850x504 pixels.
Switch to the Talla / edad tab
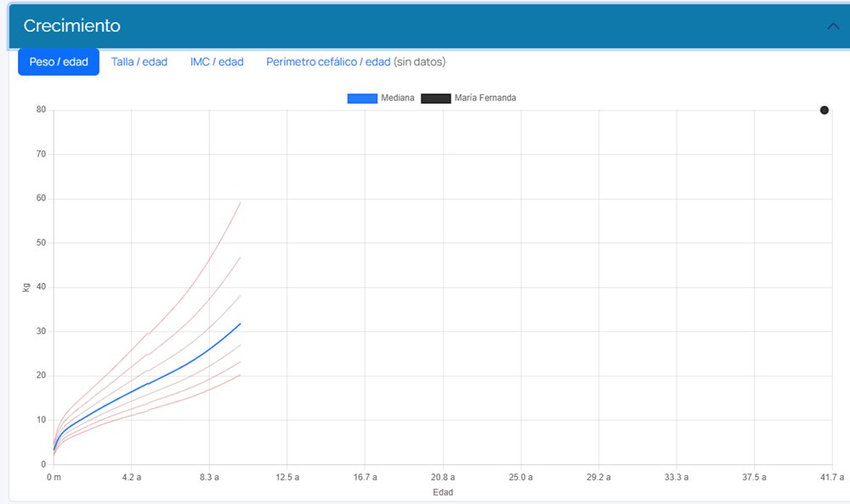[x=139, y=62]
